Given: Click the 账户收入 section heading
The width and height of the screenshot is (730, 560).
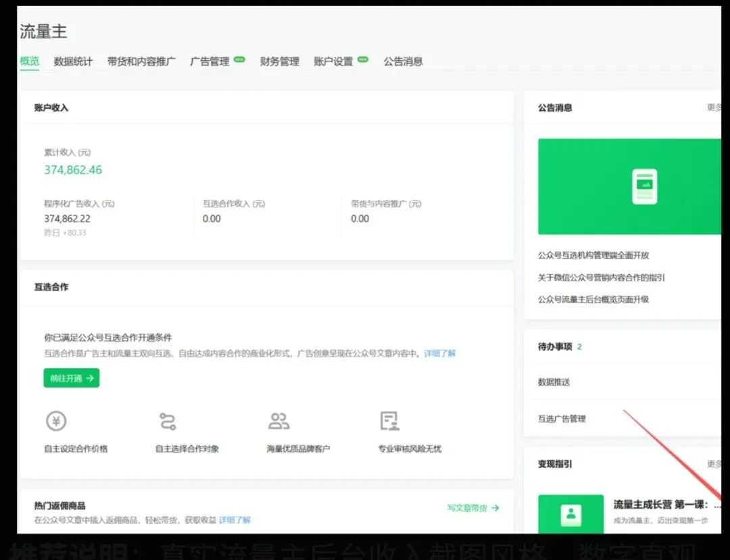Looking at the screenshot, I should point(51,108).
